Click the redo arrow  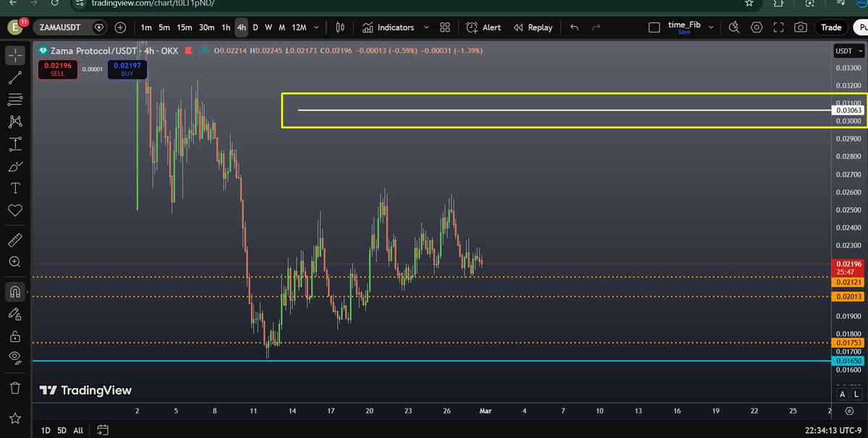coord(596,27)
